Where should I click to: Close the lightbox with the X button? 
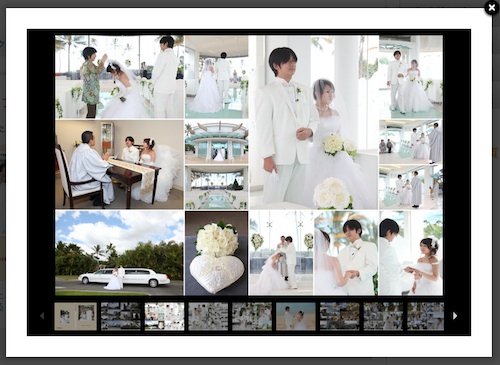click(x=492, y=8)
